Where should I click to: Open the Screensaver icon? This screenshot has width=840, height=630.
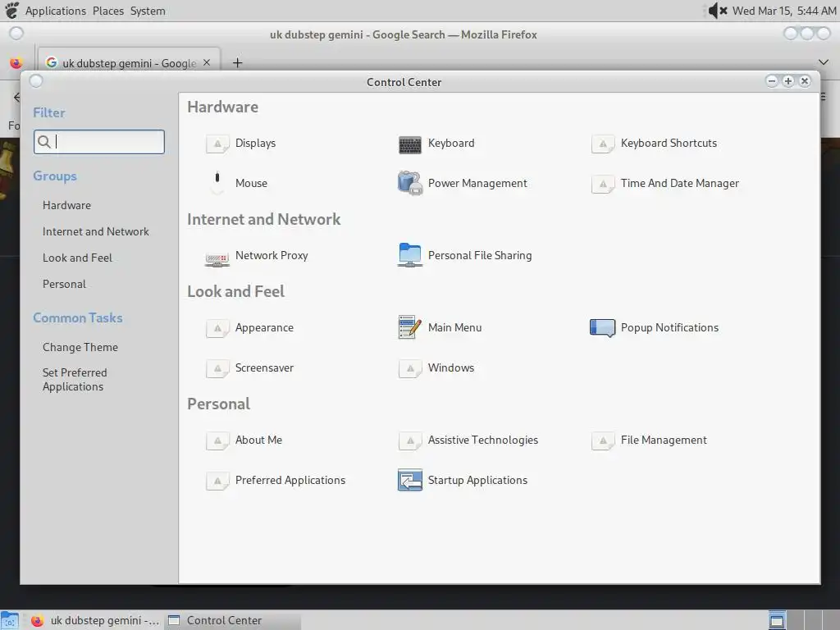pos(217,368)
